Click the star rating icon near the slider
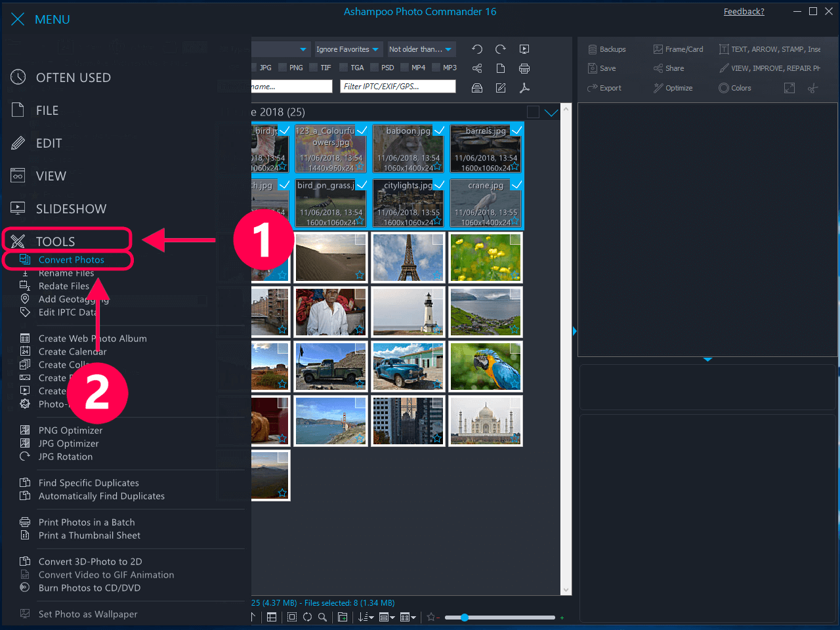Screen dimensions: 840x630 click(432, 617)
